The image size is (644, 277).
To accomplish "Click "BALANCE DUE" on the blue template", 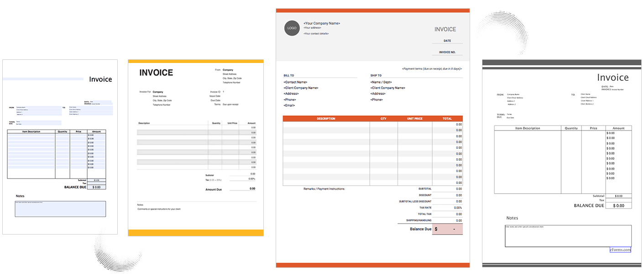I will tap(75, 187).
